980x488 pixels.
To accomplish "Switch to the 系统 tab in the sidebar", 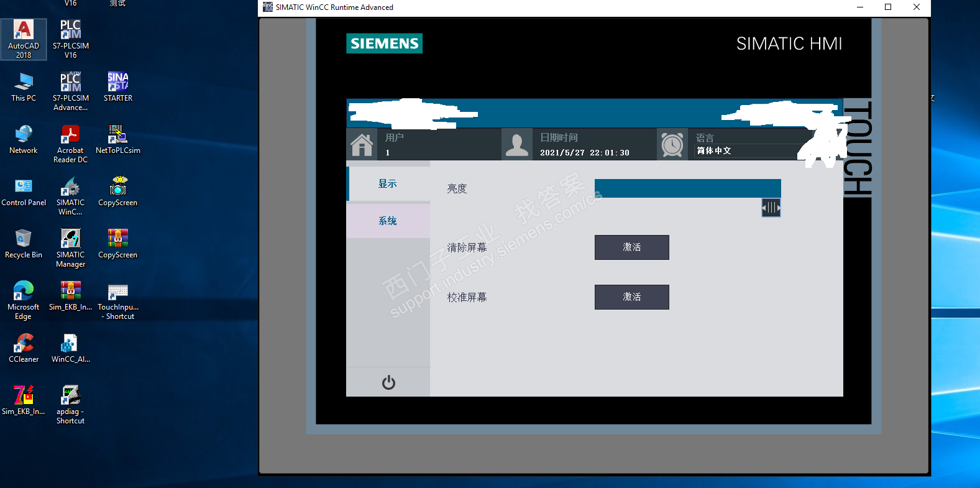I will (388, 221).
